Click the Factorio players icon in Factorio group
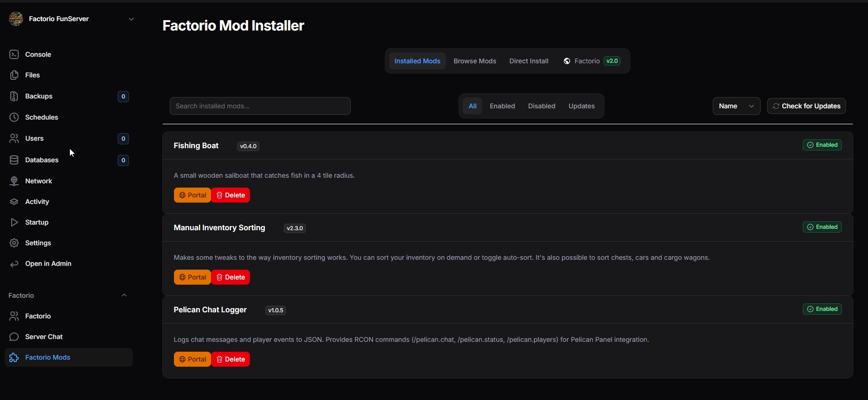The width and height of the screenshot is (868, 400). [14, 316]
